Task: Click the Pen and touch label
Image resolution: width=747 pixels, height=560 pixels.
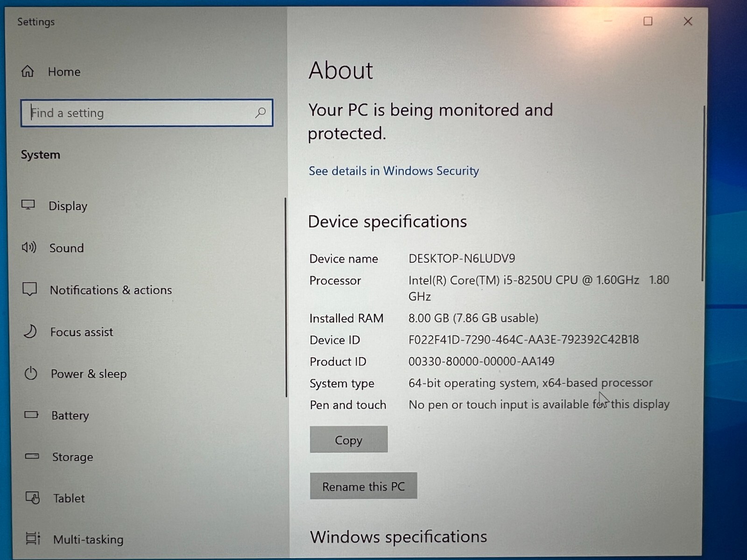Action: 348,405
